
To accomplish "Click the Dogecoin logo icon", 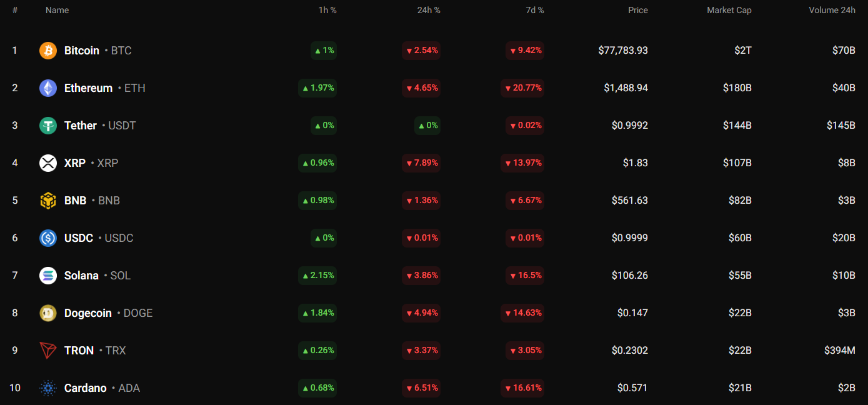I will pos(48,313).
